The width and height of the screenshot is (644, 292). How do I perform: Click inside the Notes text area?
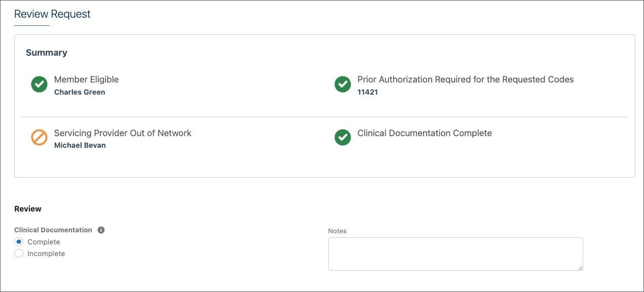click(x=456, y=254)
